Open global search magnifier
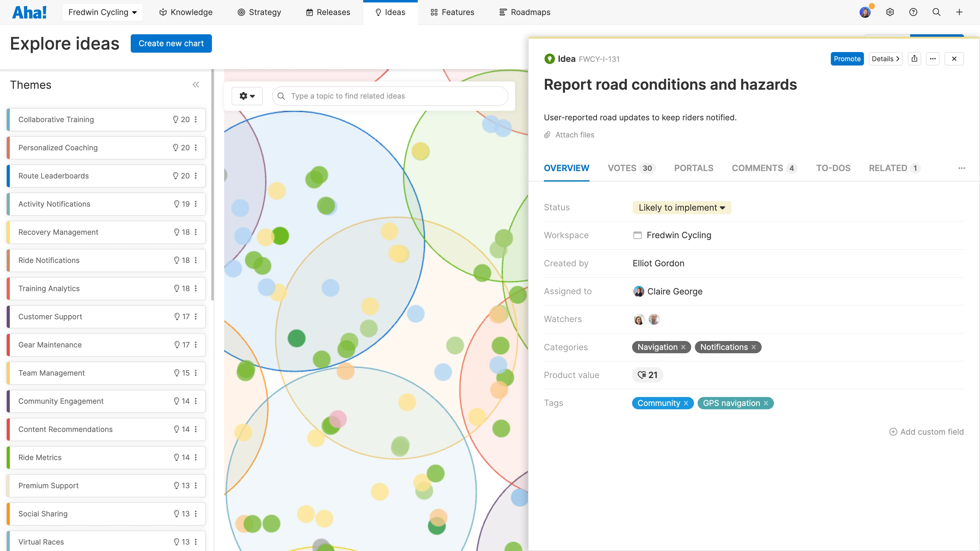The width and height of the screenshot is (980, 551). click(x=936, y=12)
